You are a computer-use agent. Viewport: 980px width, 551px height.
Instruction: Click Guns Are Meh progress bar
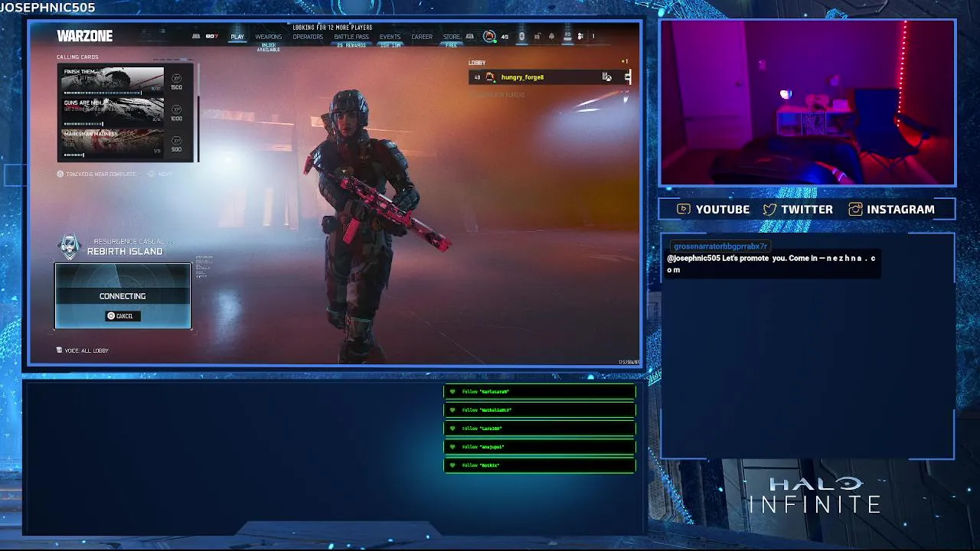pos(83,123)
